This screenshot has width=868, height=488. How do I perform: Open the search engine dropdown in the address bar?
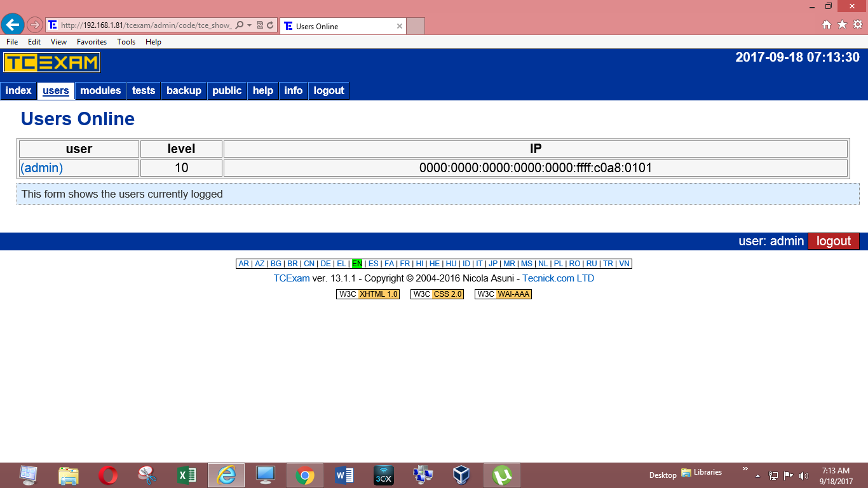(x=240, y=26)
